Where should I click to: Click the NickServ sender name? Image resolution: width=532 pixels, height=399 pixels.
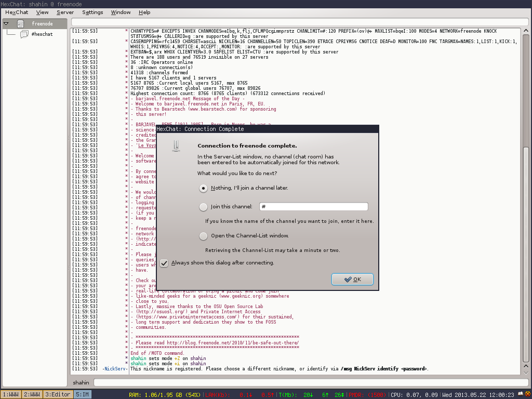pyautogui.click(x=115, y=369)
